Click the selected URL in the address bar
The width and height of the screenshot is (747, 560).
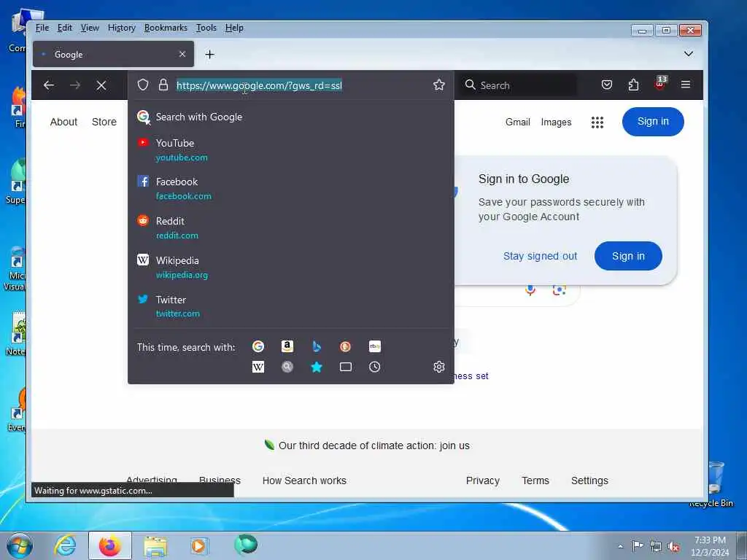pos(259,86)
